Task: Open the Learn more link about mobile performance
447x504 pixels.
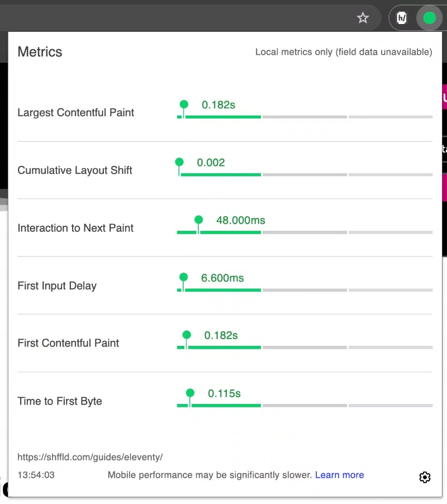Action: [x=339, y=474]
